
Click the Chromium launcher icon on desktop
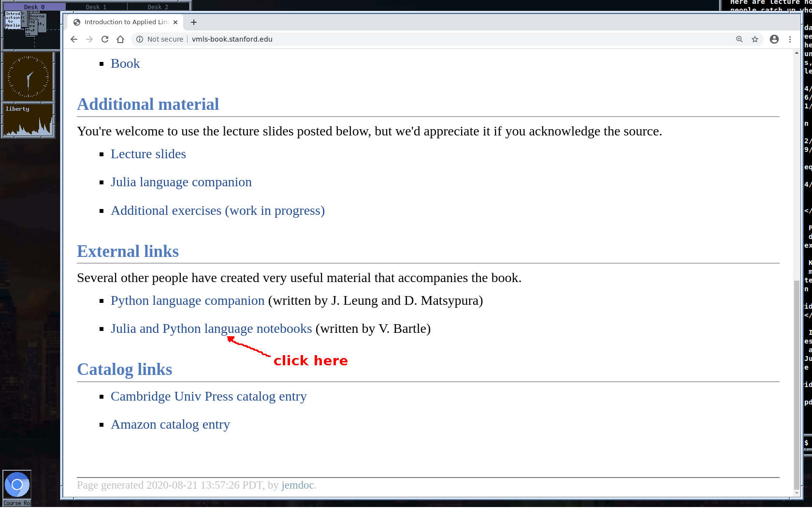(x=17, y=485)
